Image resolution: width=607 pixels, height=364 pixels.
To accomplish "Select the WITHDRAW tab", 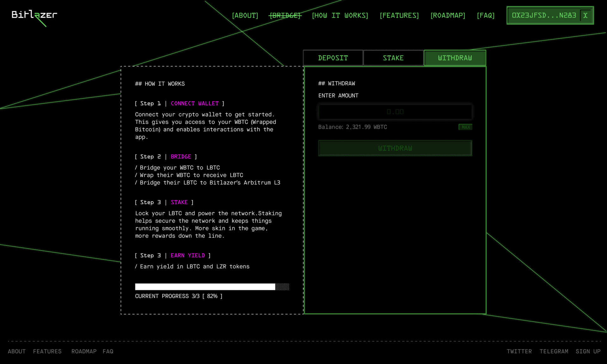I will click(x=455, y=58).
